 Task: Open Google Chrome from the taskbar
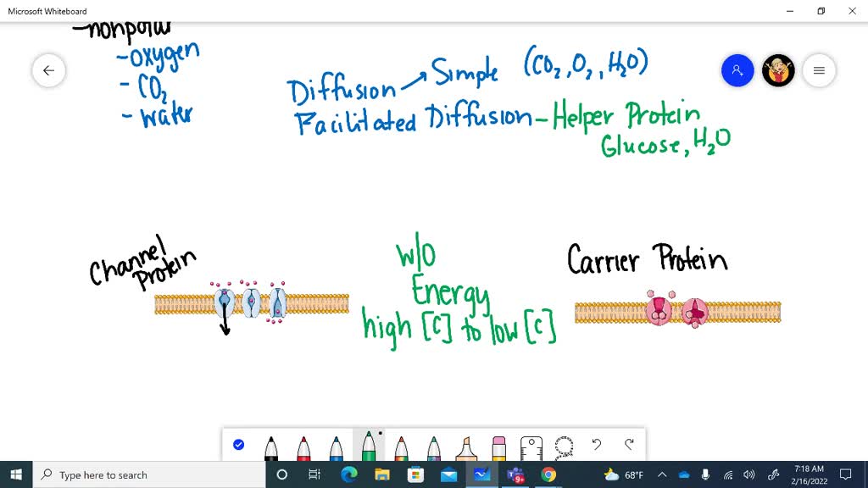(x=548, y=474)
